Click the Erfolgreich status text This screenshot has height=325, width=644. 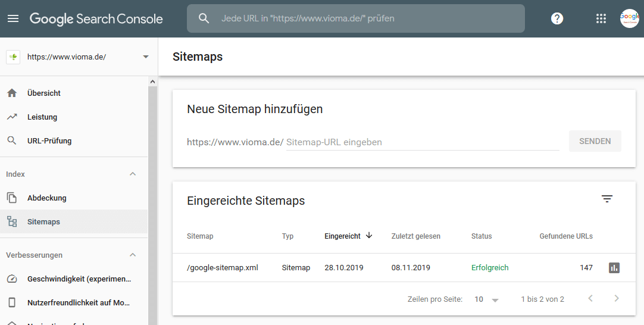[x=490, y=268]
